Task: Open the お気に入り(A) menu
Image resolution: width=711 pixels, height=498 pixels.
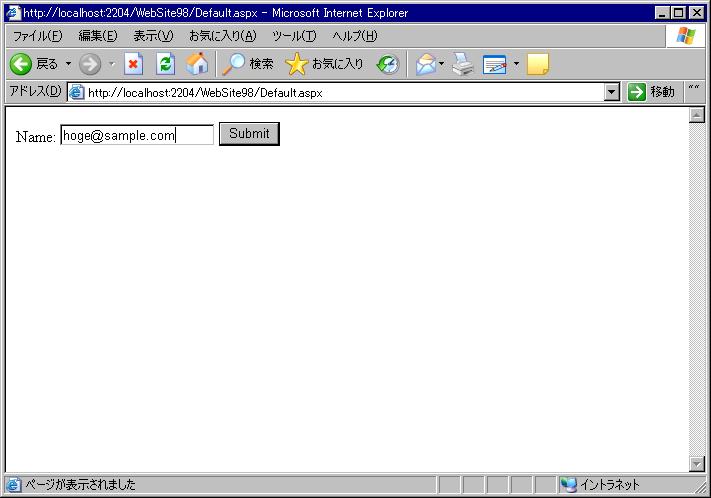Action: [223, 36]
